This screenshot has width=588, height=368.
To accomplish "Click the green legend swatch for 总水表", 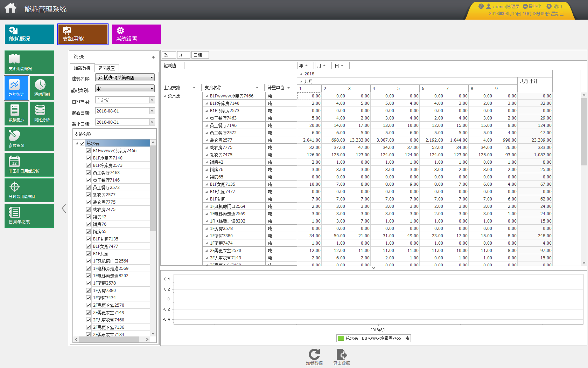I will click(x=341, y=338).
